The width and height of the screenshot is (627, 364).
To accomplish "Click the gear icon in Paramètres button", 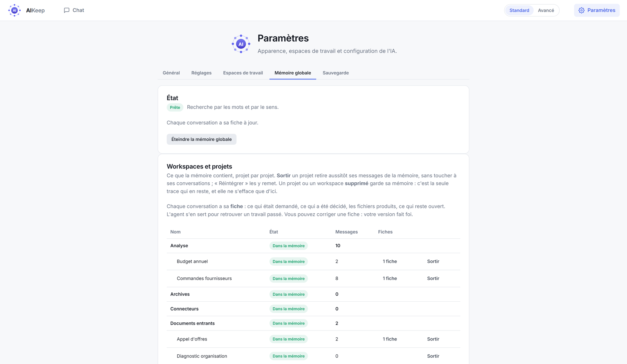I will (581, 10).
